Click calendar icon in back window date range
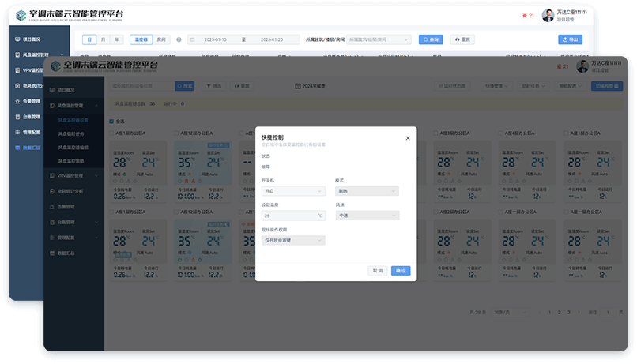 point(193,39)
